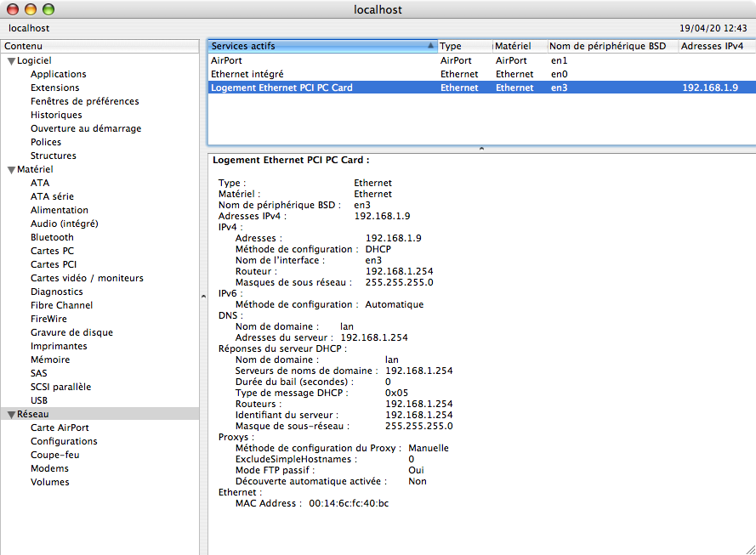Select Cartes PCI entry
This screenshot has width=756, height=555.
click(x=54, y=264)
